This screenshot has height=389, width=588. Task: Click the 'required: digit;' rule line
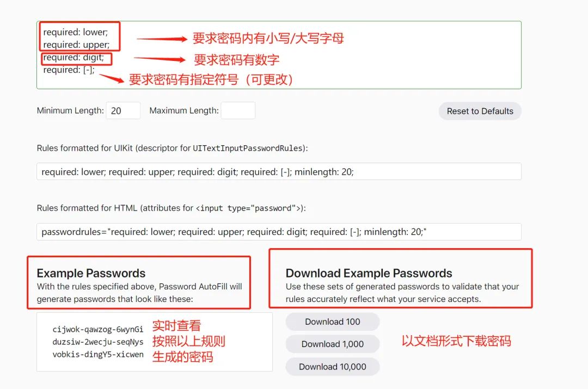click(73, 57)
